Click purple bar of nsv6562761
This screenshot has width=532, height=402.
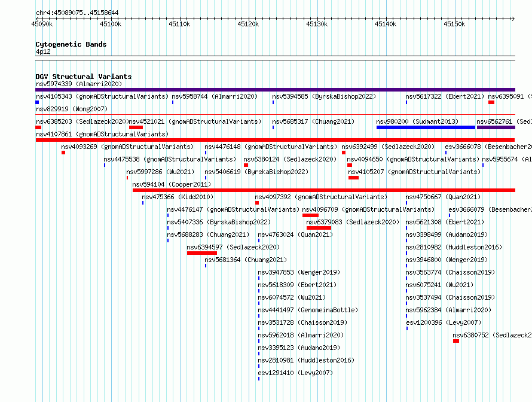(x=496, y=127)
